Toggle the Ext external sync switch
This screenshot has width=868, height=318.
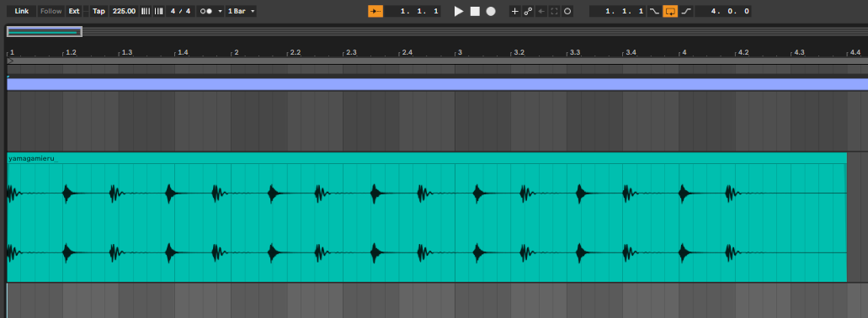click(x=74, y=11)
